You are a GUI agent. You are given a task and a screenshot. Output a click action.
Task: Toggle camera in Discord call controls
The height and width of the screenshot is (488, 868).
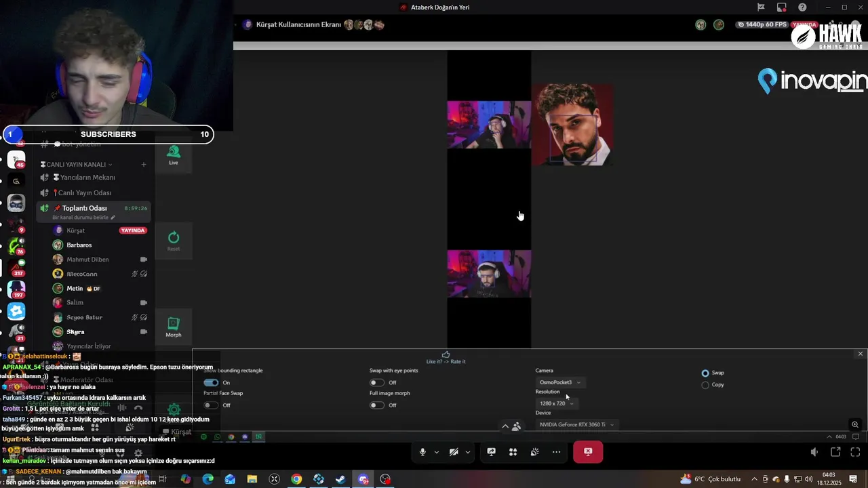454,452
